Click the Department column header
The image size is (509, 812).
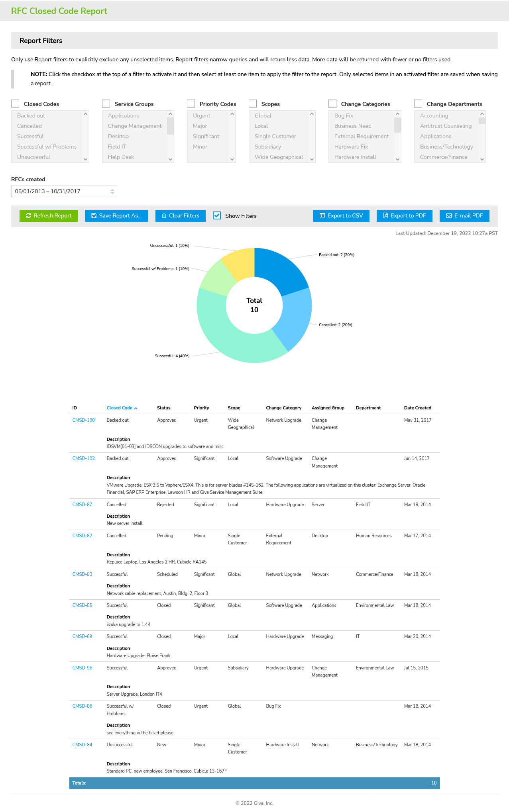click(x=368, y=408)
